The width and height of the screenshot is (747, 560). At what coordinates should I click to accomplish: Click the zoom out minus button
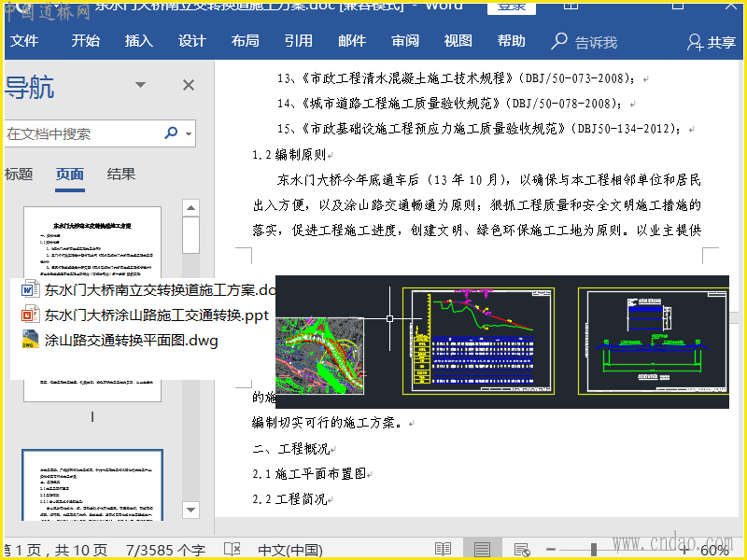point(551,550)
